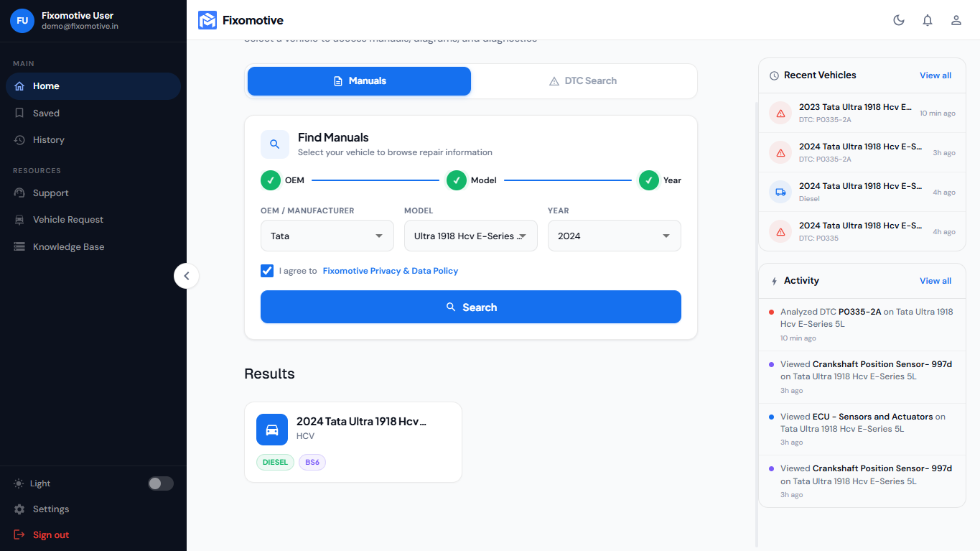Toggle dark mode moon icon
The height and width of the screenshot is (551, 980).
[x=899, y=20]
